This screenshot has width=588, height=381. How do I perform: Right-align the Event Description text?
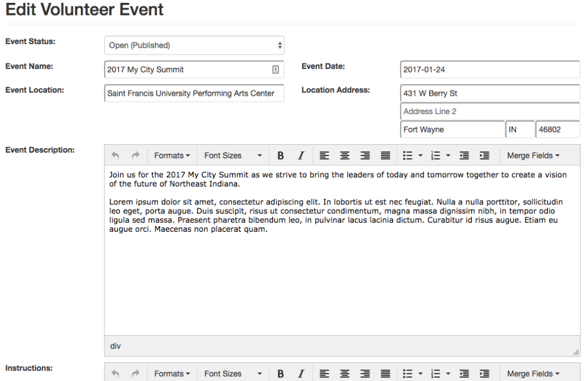365,155
